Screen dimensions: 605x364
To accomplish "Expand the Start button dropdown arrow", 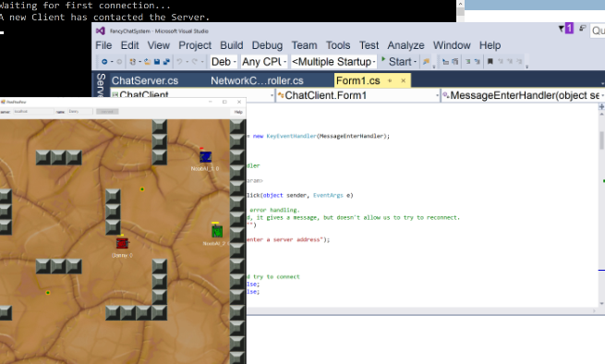I will [x=415, y=62].
